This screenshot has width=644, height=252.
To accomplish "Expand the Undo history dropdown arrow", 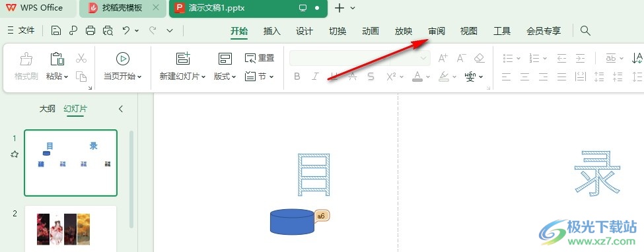I will click(x=137, y=31).
